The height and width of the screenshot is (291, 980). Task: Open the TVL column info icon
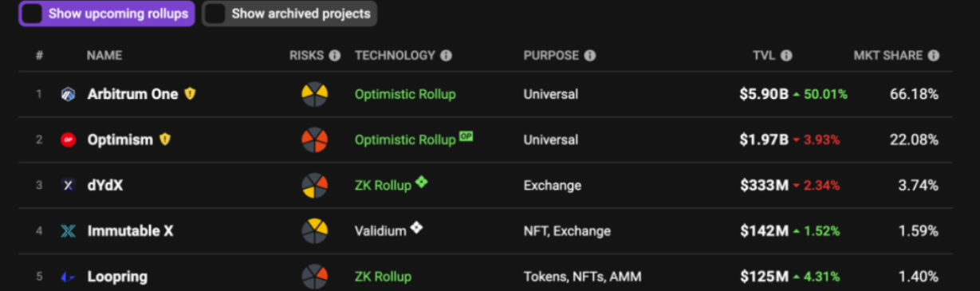(x=786, y=56)
